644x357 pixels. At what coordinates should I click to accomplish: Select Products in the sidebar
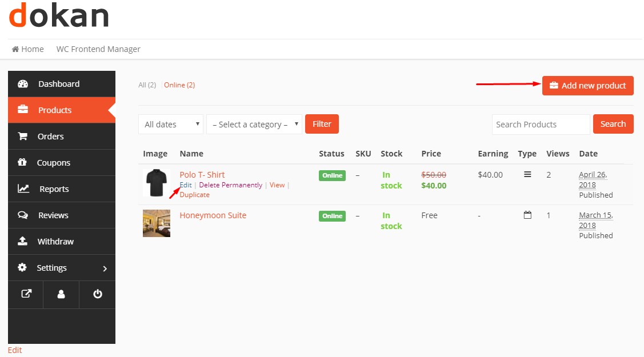pyautogui.click(x=62, y=110)
